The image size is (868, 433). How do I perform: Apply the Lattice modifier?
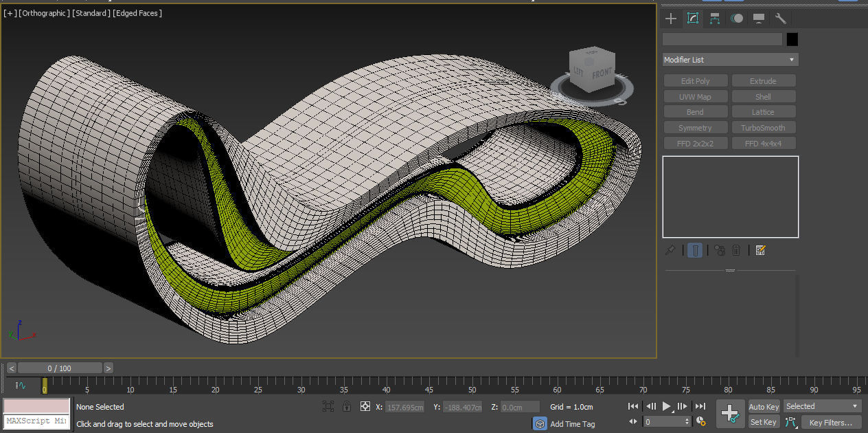point(763,112)
